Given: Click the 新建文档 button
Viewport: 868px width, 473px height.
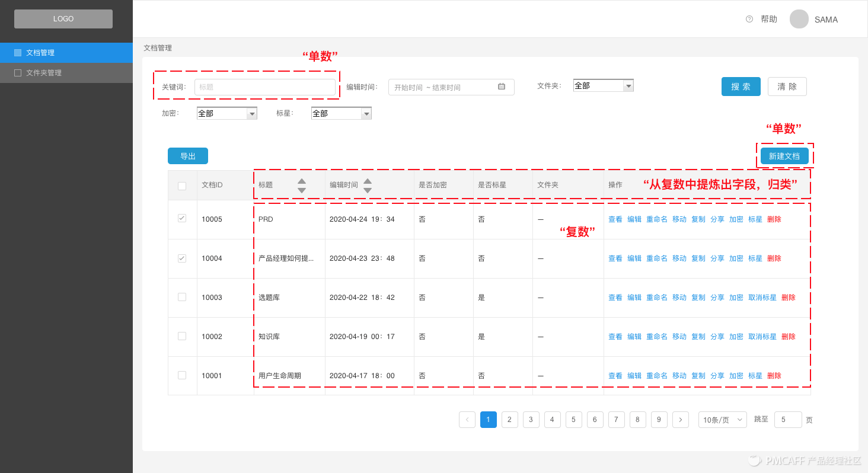Looking at the screenshot, I should (784, 156).
